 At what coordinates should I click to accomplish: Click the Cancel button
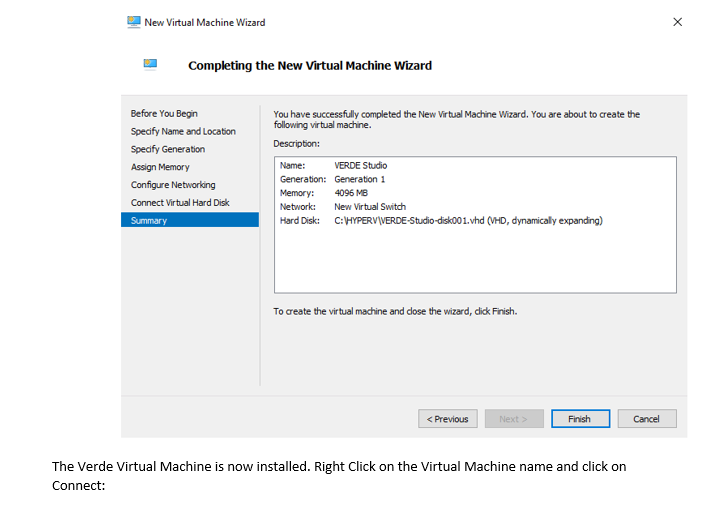[647, 419]
